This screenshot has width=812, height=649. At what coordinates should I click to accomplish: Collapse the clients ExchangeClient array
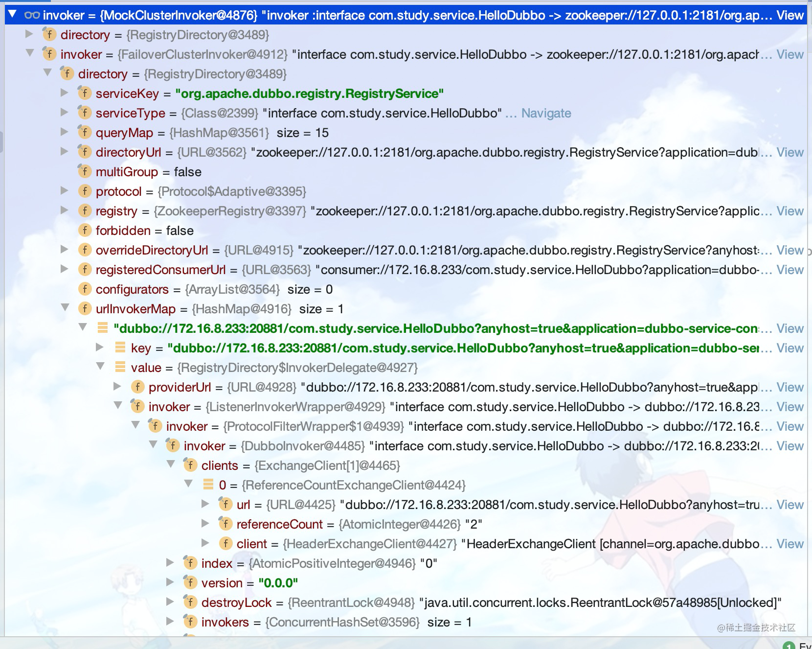pyautogui.click(x=171, y=464)
